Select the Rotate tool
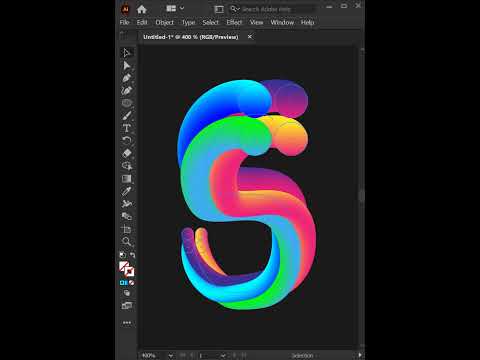This screenshot has height=360, width=480. [127, 140]
